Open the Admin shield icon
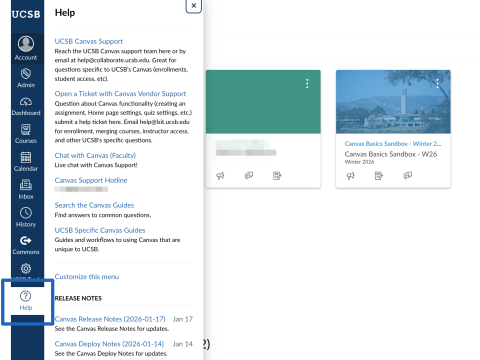Image resolution: width=480 pixels, height=360 pixels. [x=26, y=73]
